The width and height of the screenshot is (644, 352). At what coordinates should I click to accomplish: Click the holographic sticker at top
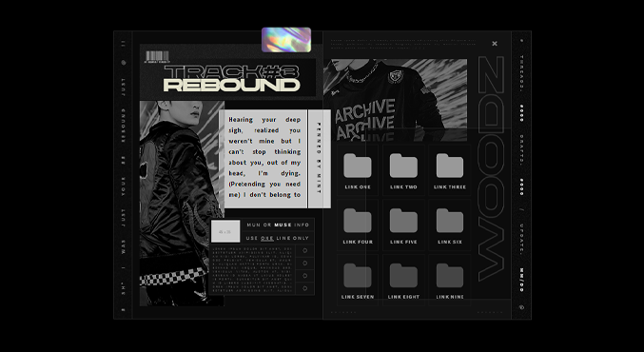coord(286,40)
